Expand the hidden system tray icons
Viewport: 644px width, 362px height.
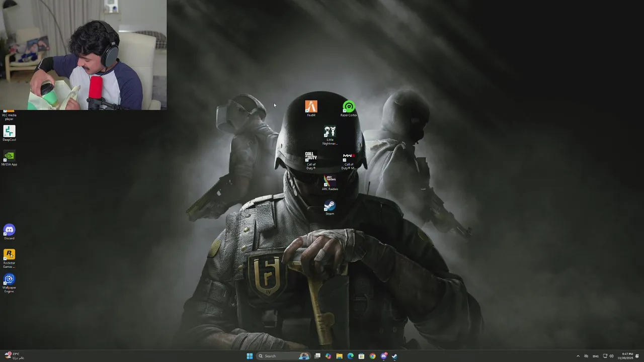(578, 356)
